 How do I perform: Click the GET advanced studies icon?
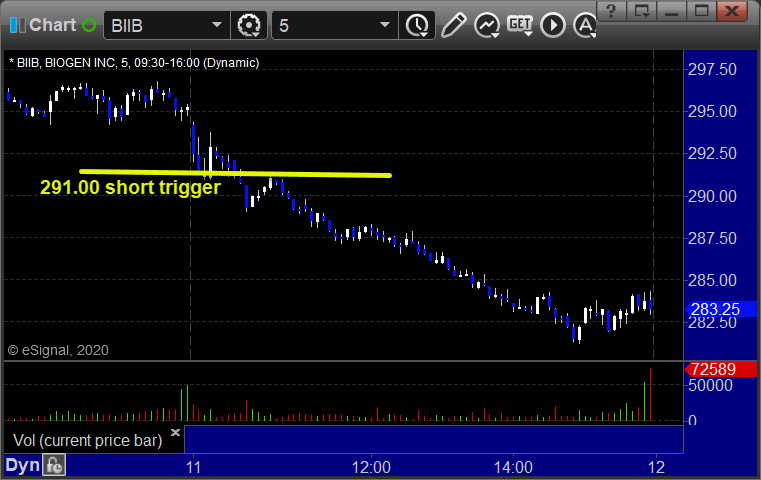pos(520,25)
